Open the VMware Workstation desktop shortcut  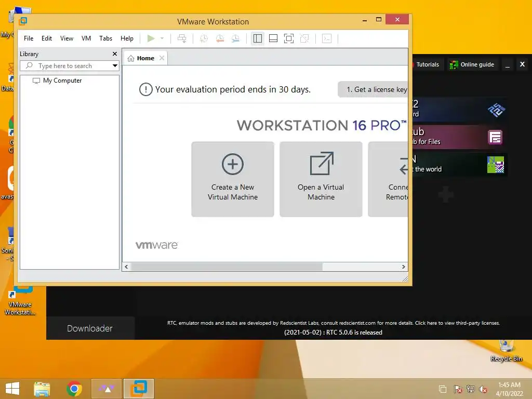pos(20,301)
